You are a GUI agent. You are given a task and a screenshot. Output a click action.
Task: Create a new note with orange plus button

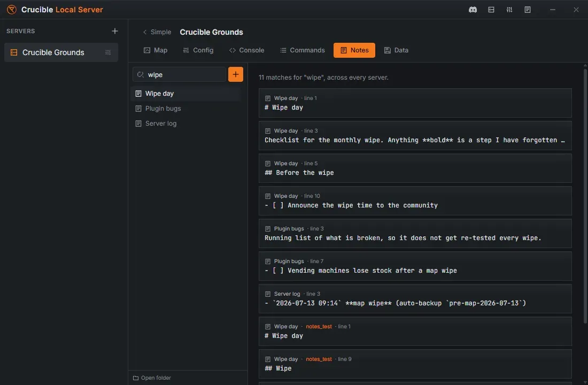(236, 74)
